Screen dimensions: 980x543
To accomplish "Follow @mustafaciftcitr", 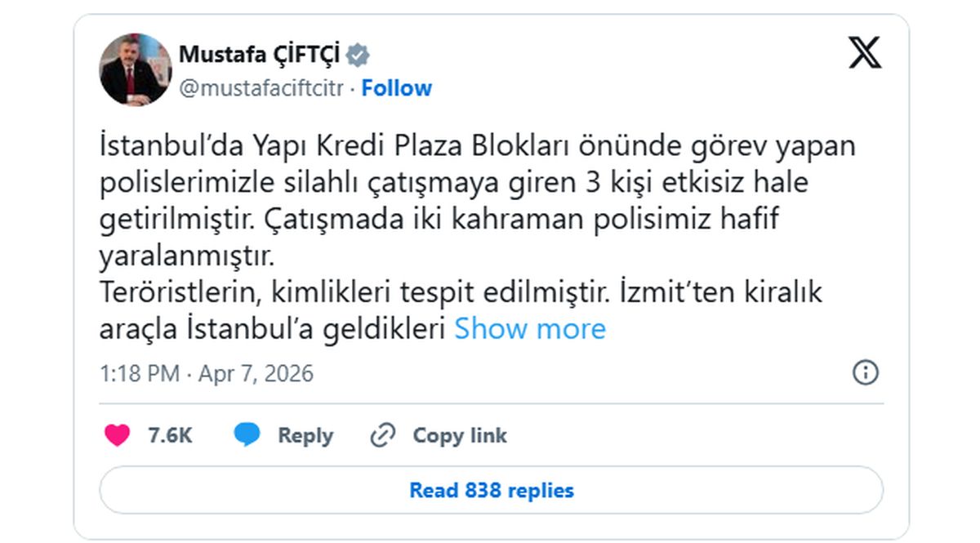I will pyautogui.click(x=398, y=87).
